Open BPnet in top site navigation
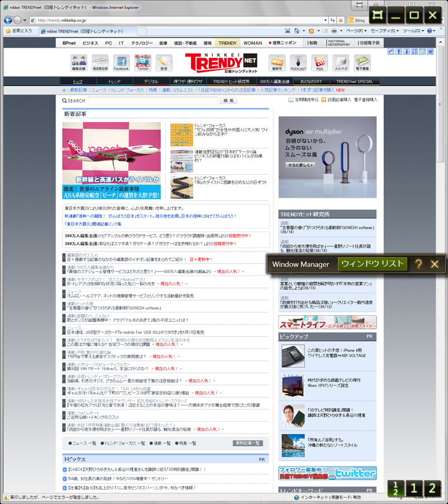Screen dimensions: 448x504 tap(69, 43)
